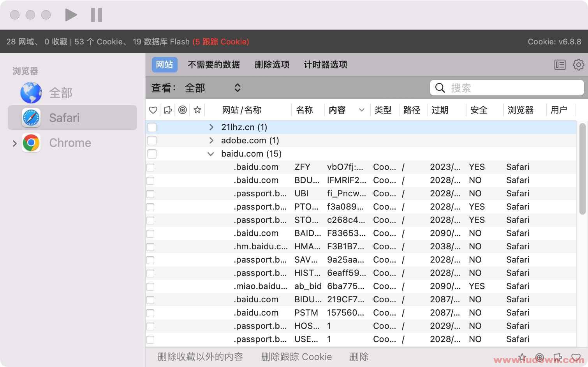Click the 删除 button

coord(359,357)
